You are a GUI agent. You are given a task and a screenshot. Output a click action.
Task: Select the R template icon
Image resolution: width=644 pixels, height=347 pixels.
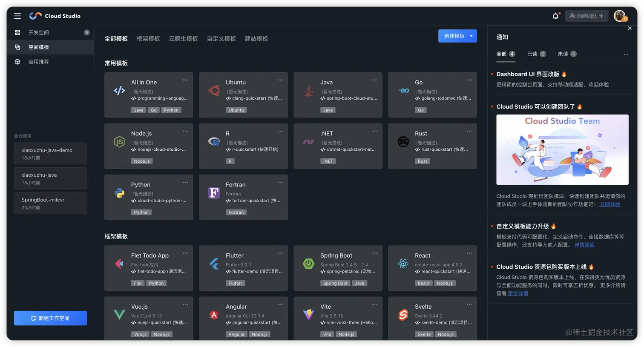tap(214, 141)
